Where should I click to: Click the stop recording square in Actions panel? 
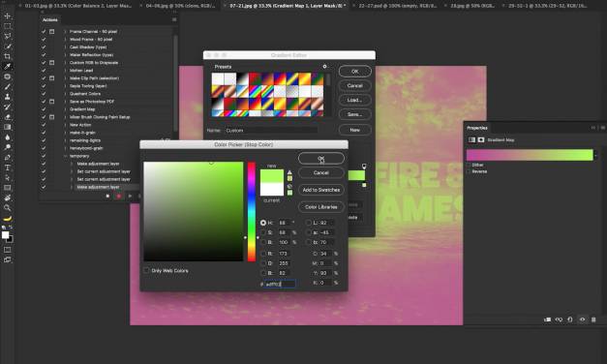(107, 197)
